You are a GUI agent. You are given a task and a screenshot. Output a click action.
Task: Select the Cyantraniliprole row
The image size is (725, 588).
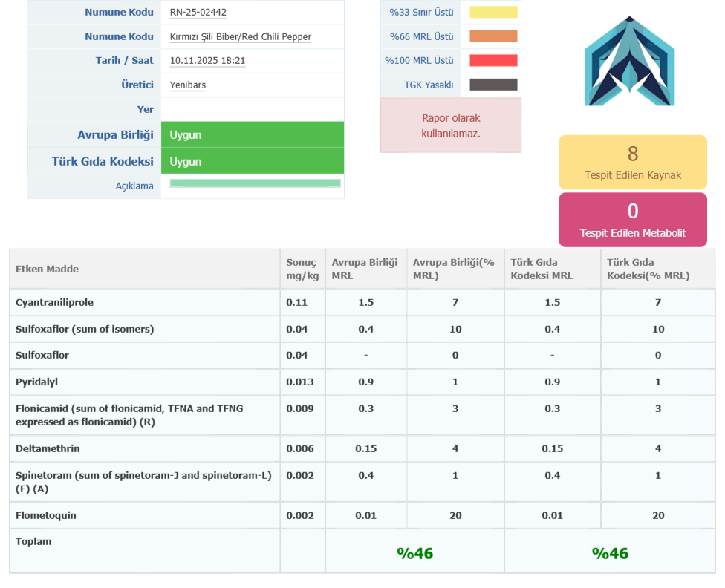pos(54,302)
